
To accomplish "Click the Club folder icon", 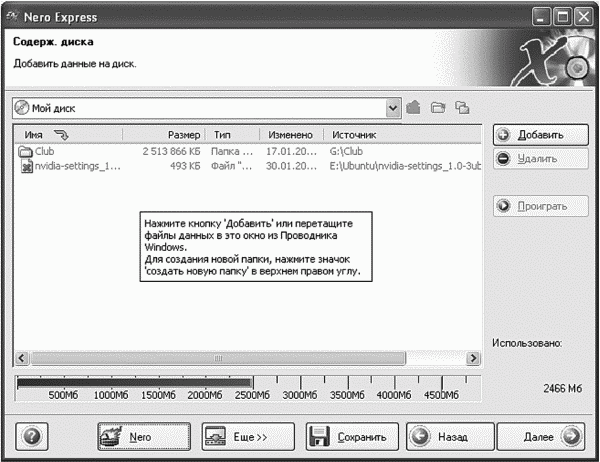I will click(26, 152).
